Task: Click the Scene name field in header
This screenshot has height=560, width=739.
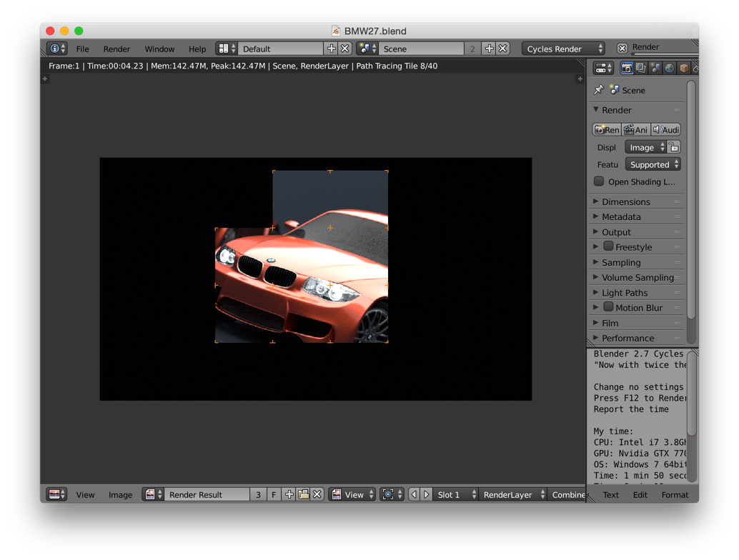Action: (422, 49)
